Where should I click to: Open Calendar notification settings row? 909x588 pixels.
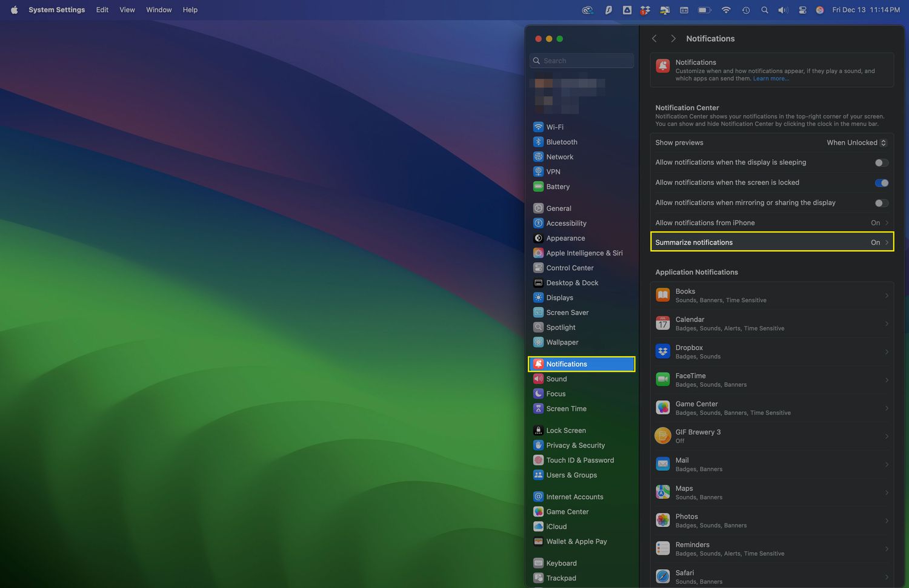click(771, 323)
